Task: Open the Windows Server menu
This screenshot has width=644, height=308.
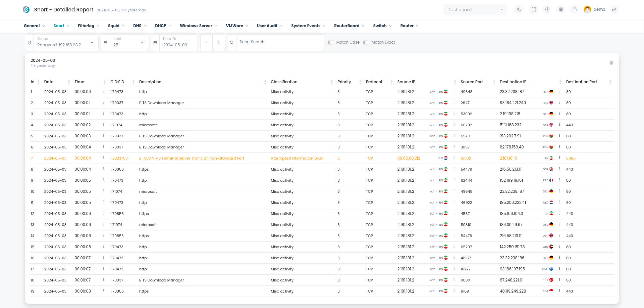Action: click(199, 26)
